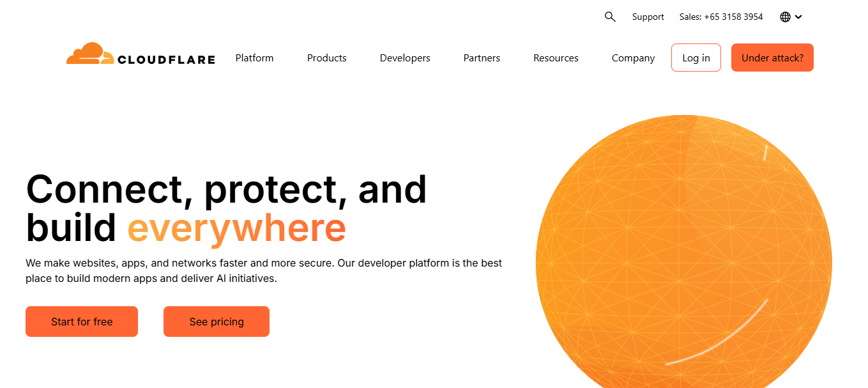
Task: Click the paragraph starting "We make websites"
Action: (263, 271)
